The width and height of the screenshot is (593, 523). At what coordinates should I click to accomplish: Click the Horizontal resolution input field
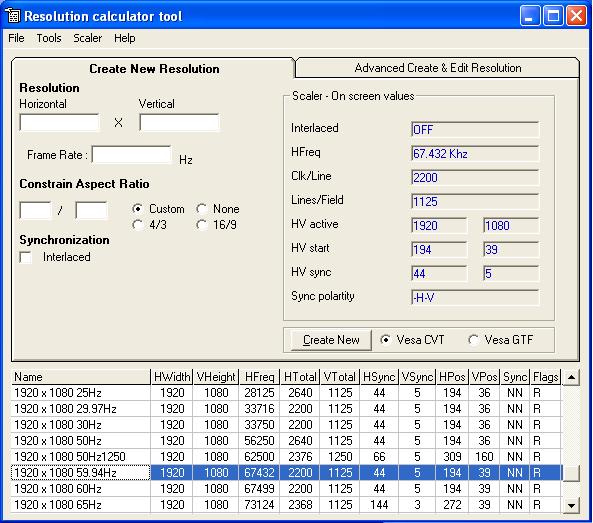tap(59, 123)
